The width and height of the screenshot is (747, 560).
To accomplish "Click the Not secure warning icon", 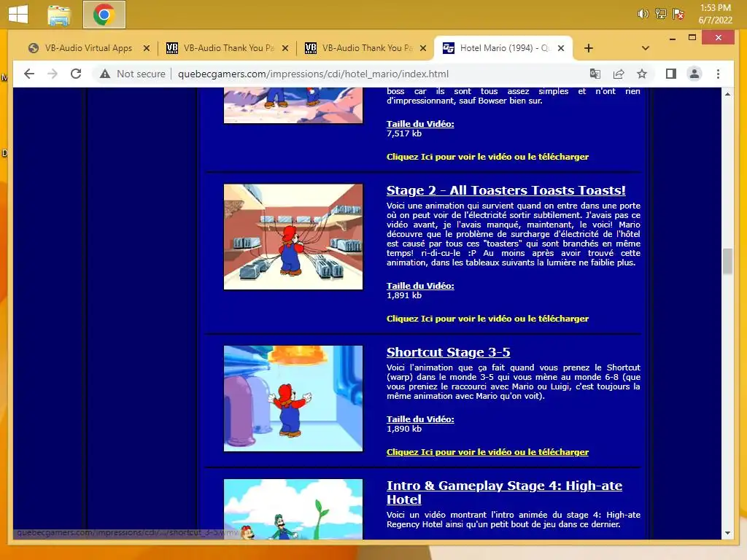I will [x=105, y=74].
